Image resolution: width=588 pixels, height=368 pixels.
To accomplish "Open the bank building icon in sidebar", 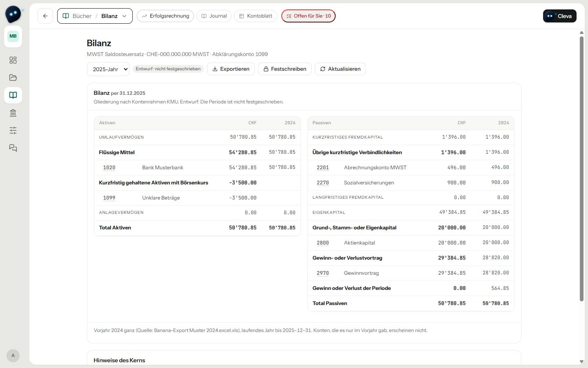I will pyautogui.click(x=13, y=113).
